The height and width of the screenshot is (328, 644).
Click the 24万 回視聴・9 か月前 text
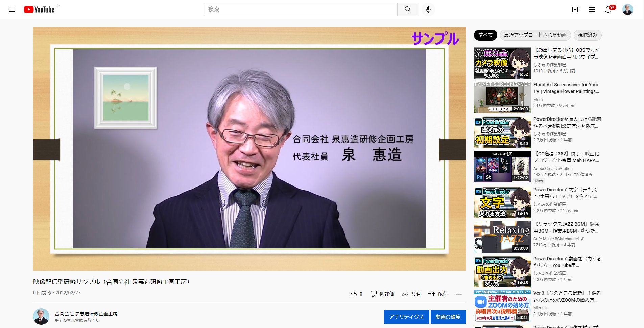pyautogui.click(x=554, y=106)
